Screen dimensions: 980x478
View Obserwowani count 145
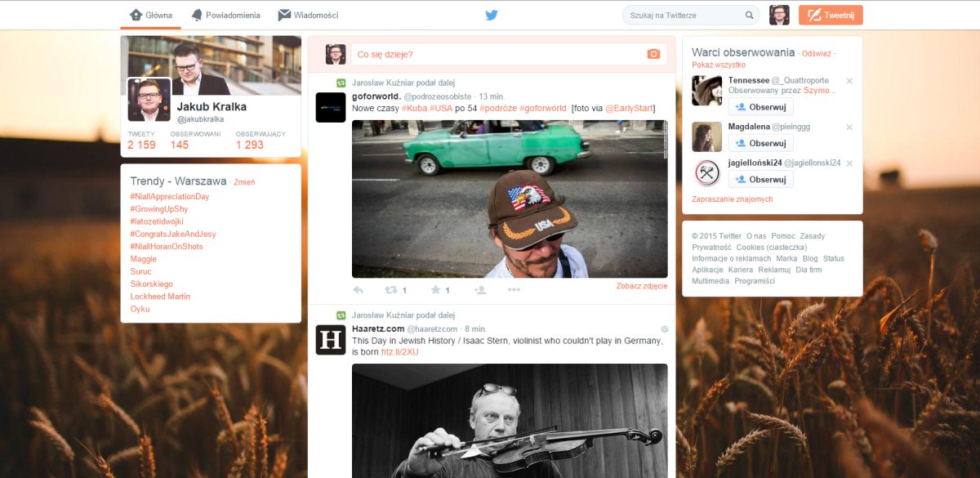194,141
